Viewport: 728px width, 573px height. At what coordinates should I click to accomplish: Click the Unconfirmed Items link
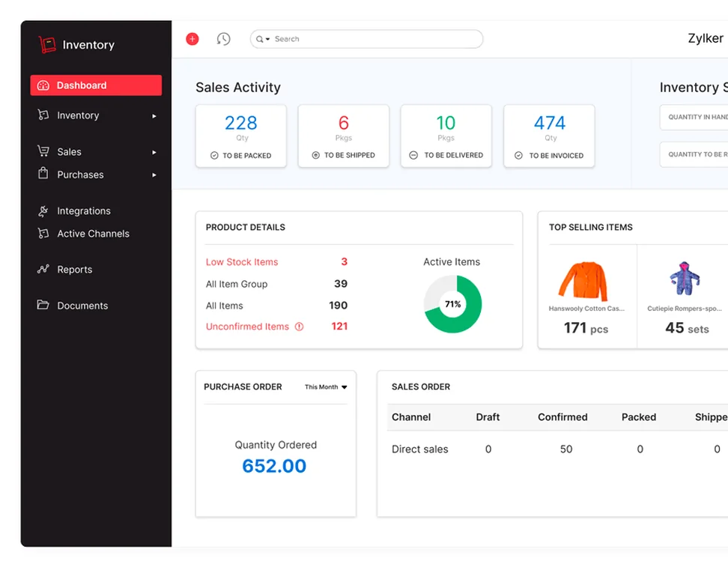(x=247, y=327)
